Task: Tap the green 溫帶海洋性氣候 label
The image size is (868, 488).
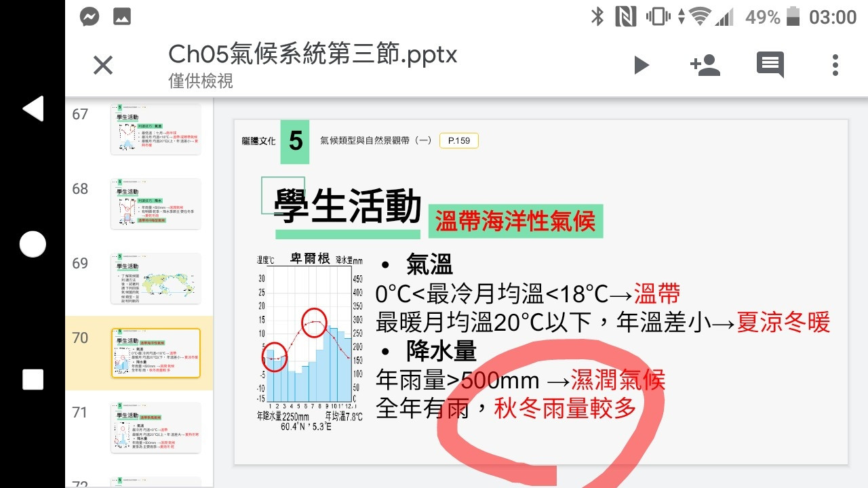Action: click(x=515, y=221)
